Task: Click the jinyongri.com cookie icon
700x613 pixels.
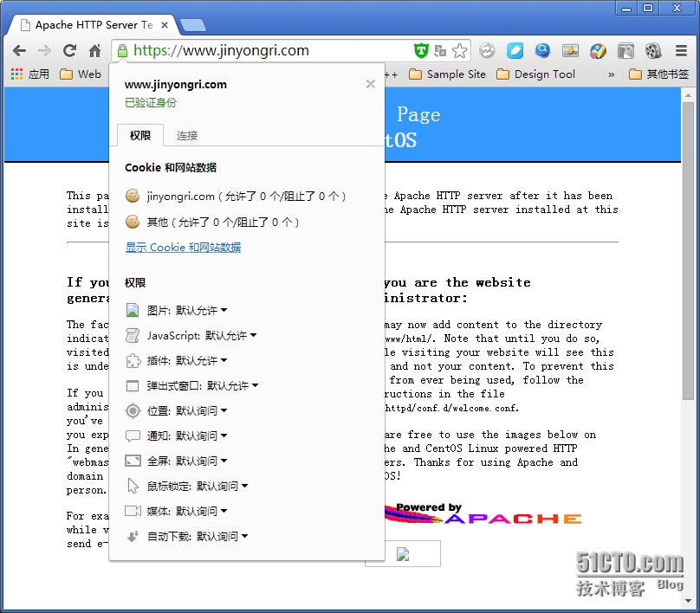Action: [133, 196]
